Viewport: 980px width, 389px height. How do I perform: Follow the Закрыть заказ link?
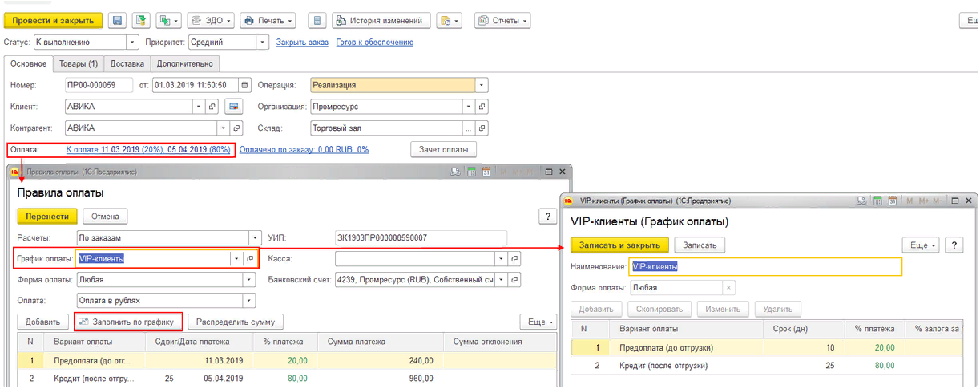(302, 43)
